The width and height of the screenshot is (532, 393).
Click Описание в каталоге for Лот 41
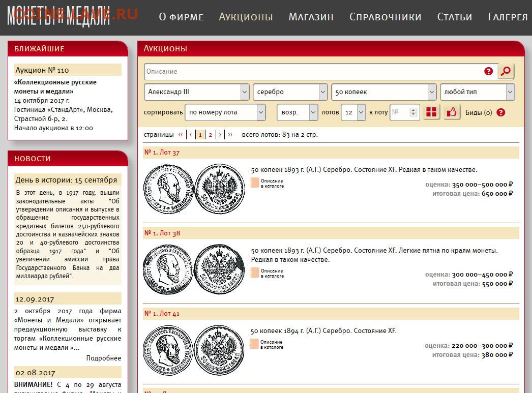(272, 345)
